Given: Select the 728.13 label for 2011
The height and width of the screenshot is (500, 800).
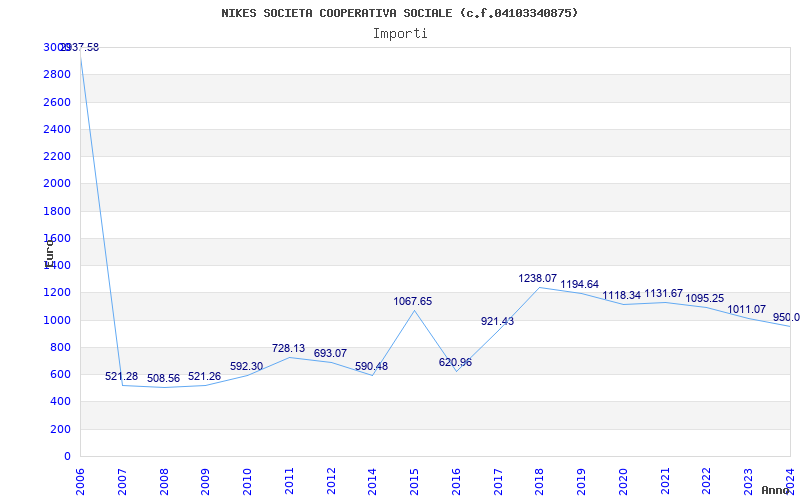Looking at the screenshot, I should coord(288,348).
